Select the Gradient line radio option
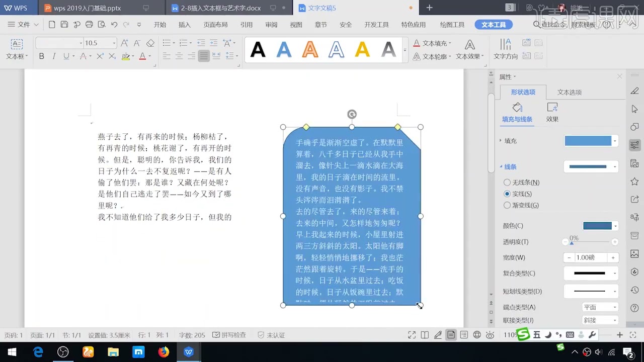Image resolution: width=644 pixels, height=362 pixels. point(507,205)
